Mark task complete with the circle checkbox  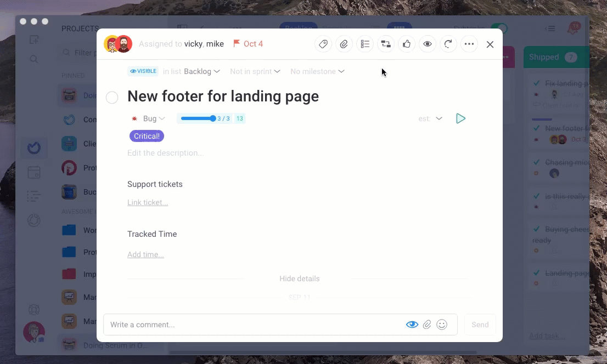[x=112, y=98]
